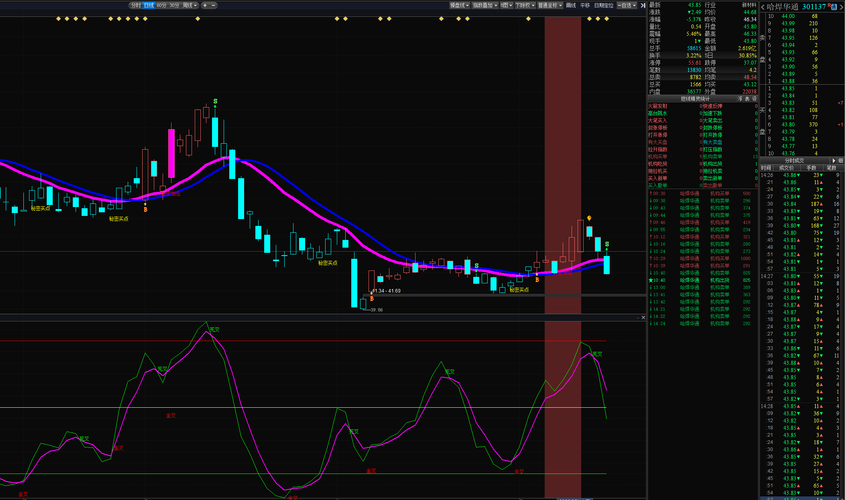Zoom in chart with plus button
Viewport: 845px width, 500px height.
205,5
